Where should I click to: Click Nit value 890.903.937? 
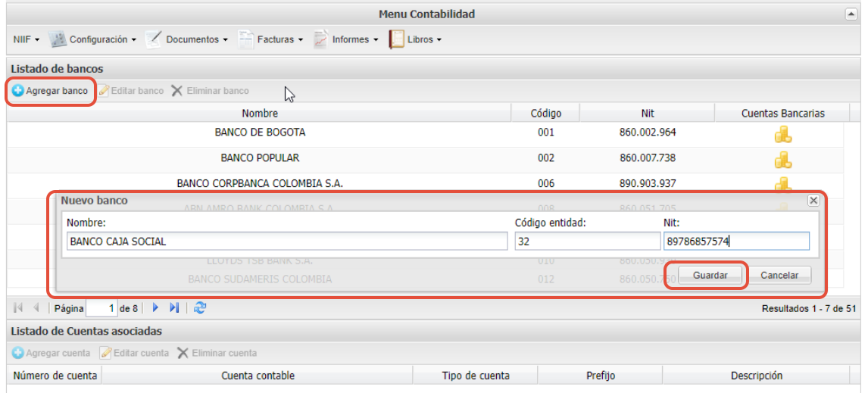click(x=648, y=183)
